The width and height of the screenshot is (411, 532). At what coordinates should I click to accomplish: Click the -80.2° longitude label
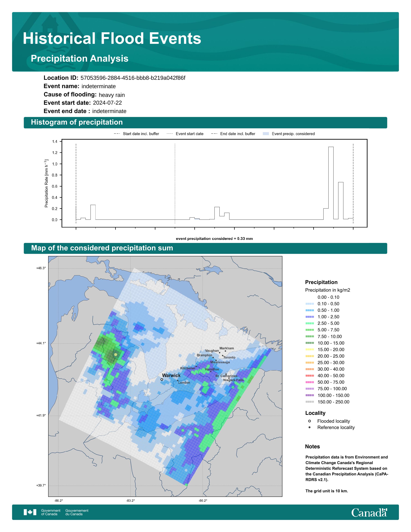pos(203,501)
